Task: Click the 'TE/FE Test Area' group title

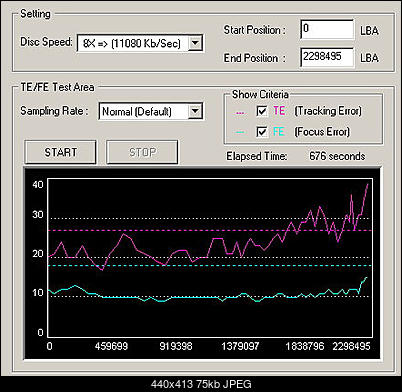Action: [x=57, y=87]
